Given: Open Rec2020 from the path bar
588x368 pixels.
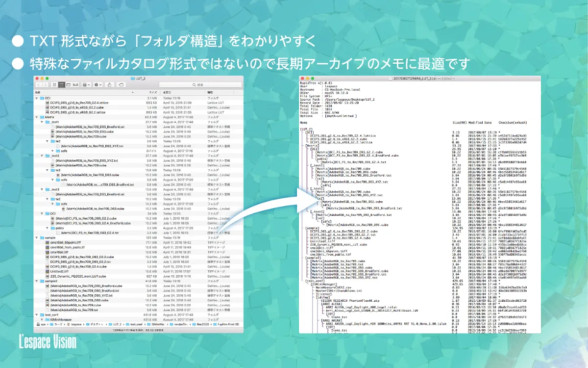Looking at the screenshot, I should [x=202, y=324].
